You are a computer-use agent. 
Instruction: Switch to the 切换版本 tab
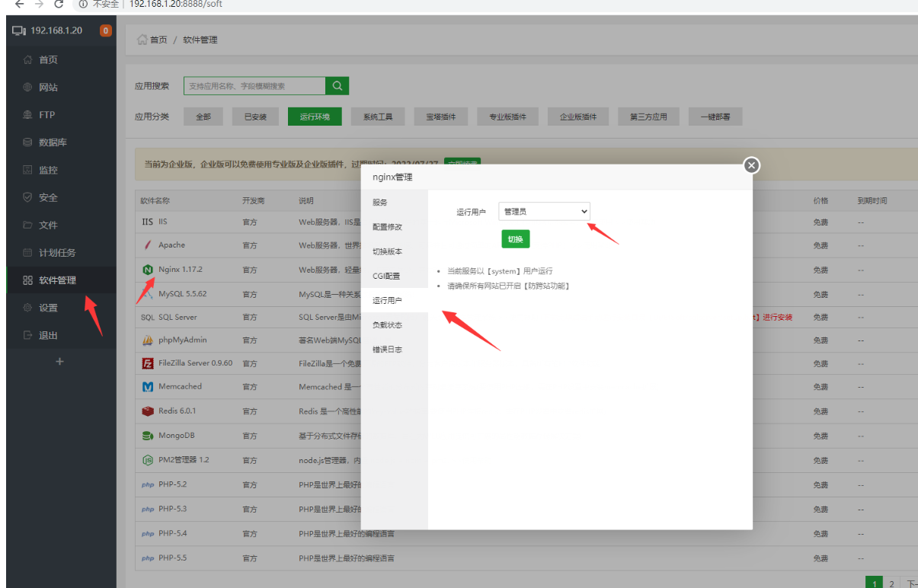(387, 251)
